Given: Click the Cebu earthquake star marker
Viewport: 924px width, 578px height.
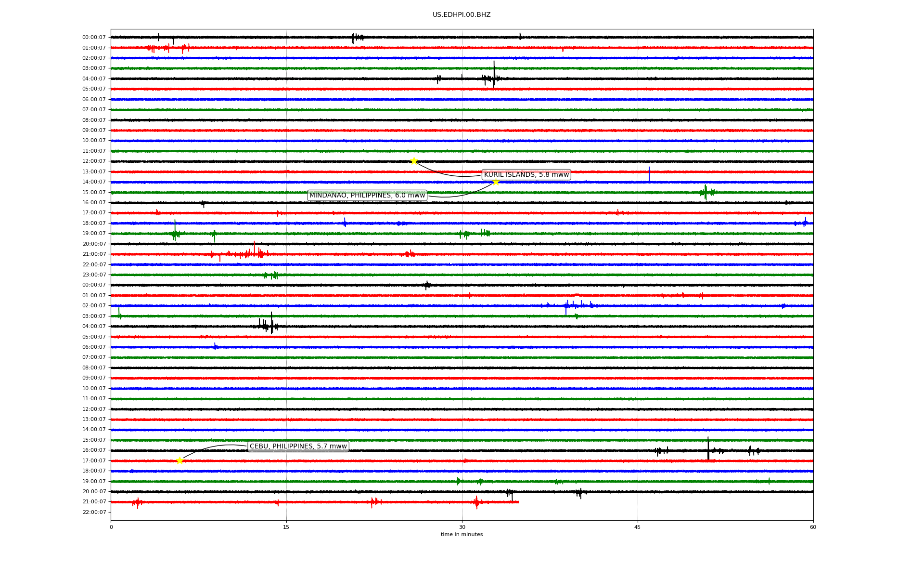Looking at the screenshot, I should point(180,460).
